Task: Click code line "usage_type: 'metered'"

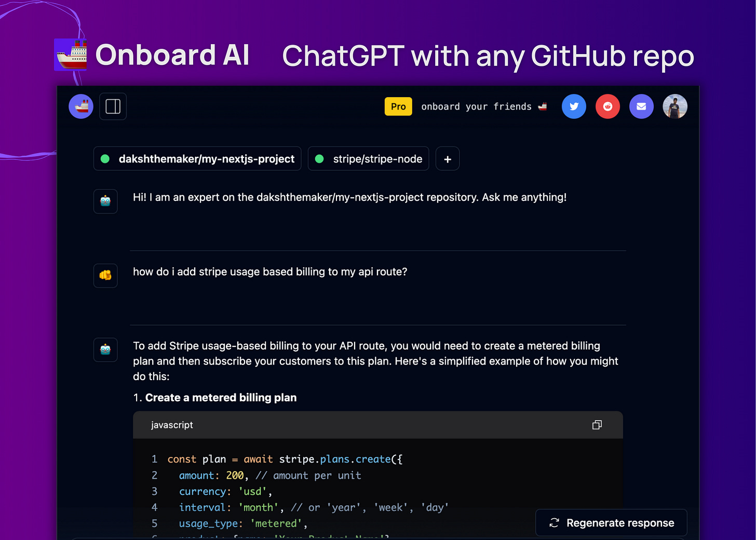Action: click(x=243, y=523)
